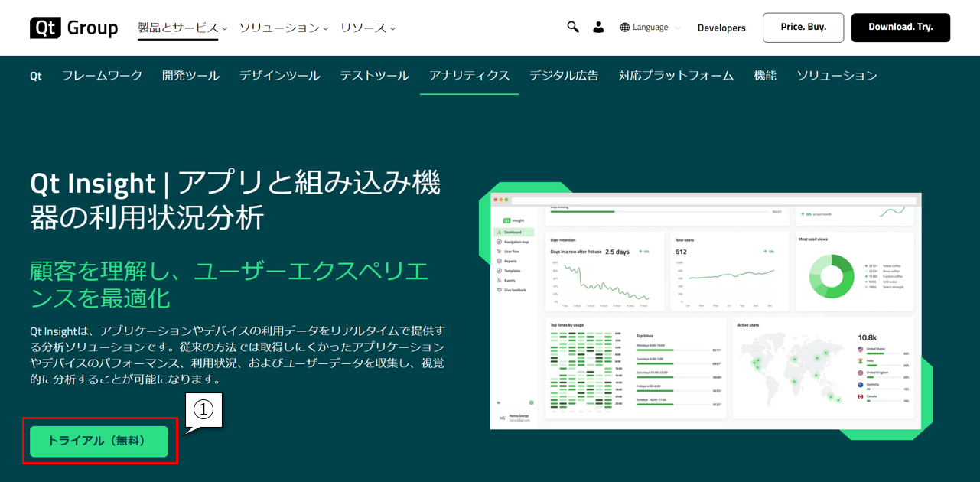Click the Qt Group logo
Screen dimensions: 980x482
point(73,28)
